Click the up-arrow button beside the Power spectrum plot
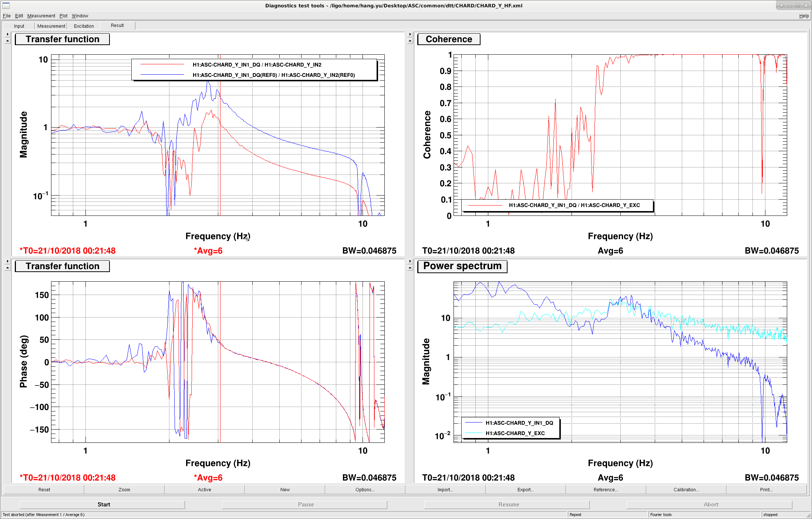The image size is (812, 519). (410, 268)
